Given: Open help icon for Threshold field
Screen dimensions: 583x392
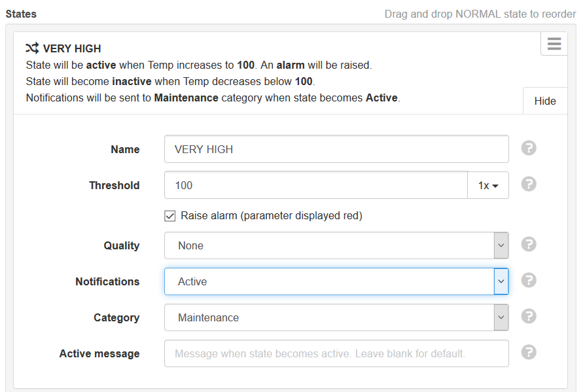Looking at the screenshot, I should 528,184.
